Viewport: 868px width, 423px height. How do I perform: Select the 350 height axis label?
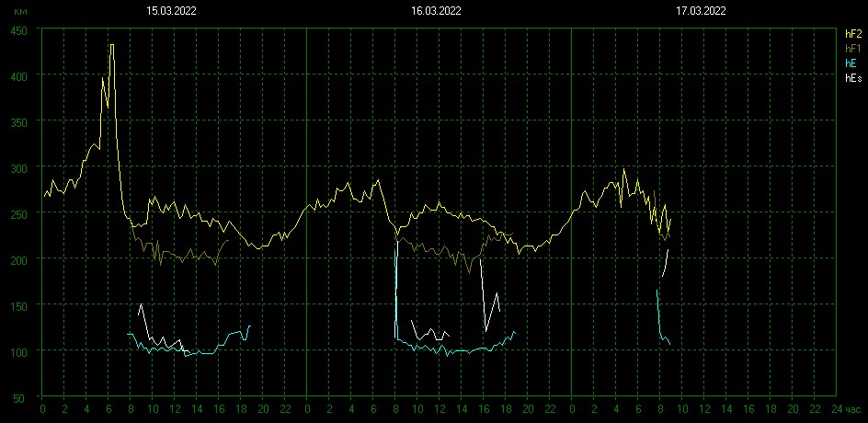click(x=19, y=121)
